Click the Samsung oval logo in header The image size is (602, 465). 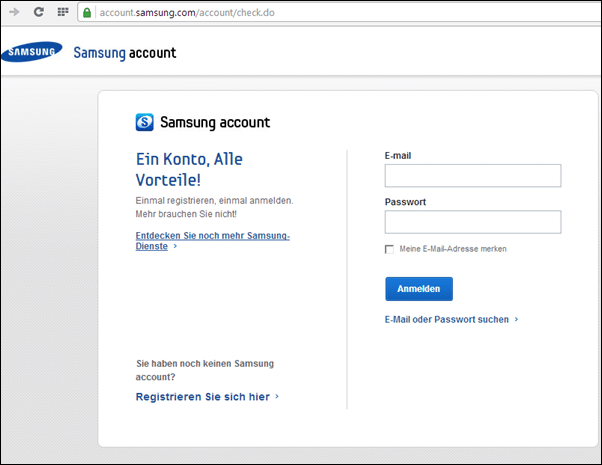tap(32, 52)
